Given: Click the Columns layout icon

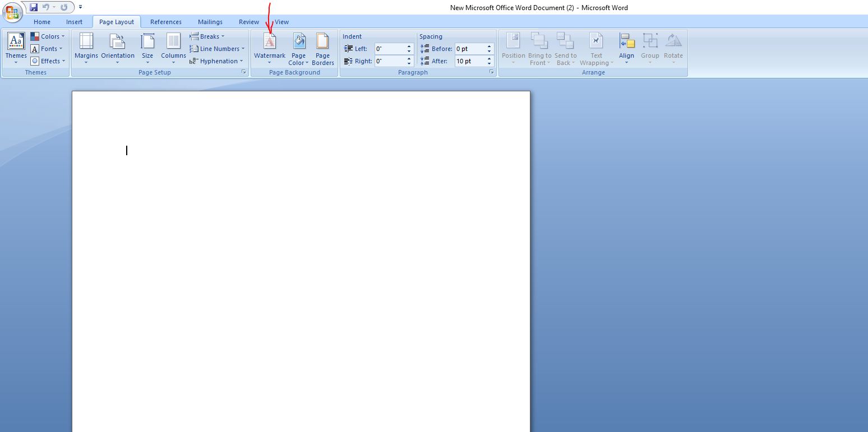Looking at the screenshot, I should [173, 48].
